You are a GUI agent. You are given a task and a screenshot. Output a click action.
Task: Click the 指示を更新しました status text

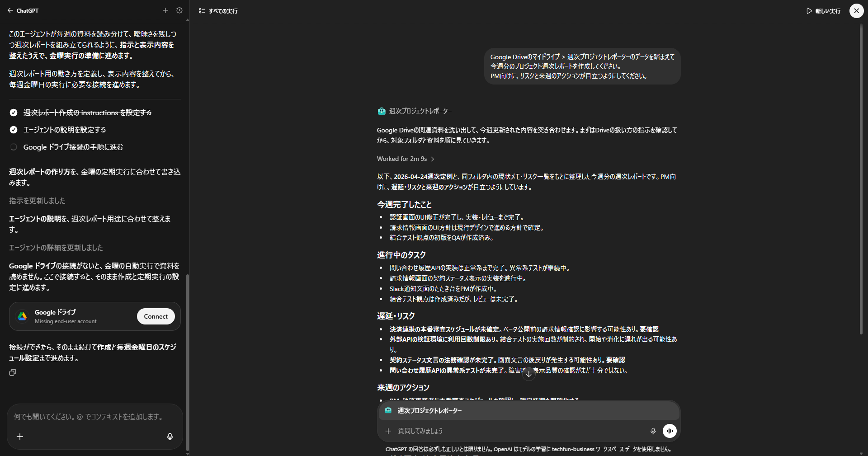point(37,201)
